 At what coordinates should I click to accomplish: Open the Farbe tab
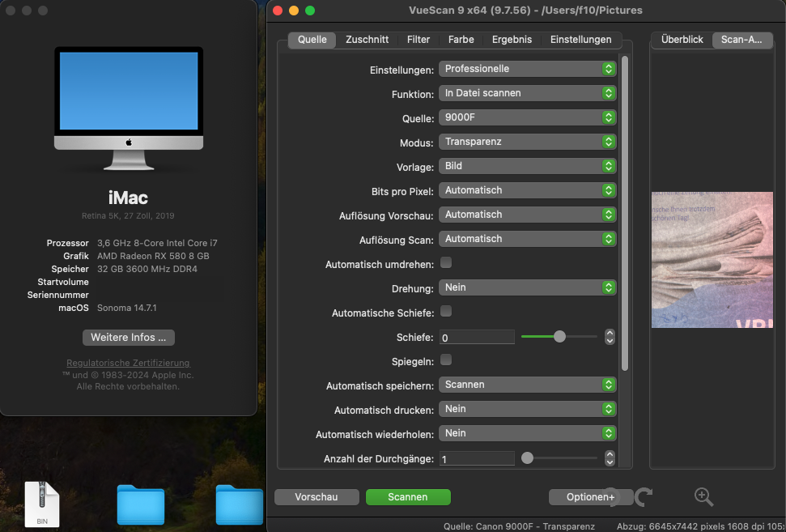(461, 40)
